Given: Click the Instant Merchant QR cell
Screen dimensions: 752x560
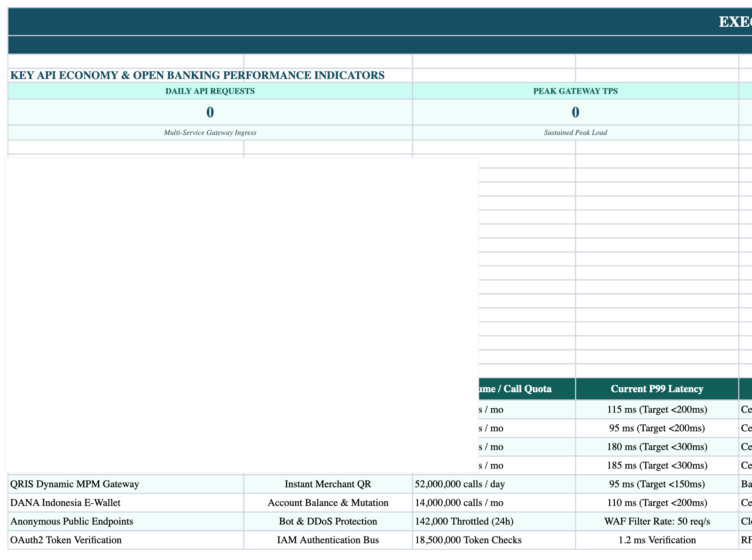Looking at the screenshot, I should click(328, 484).
